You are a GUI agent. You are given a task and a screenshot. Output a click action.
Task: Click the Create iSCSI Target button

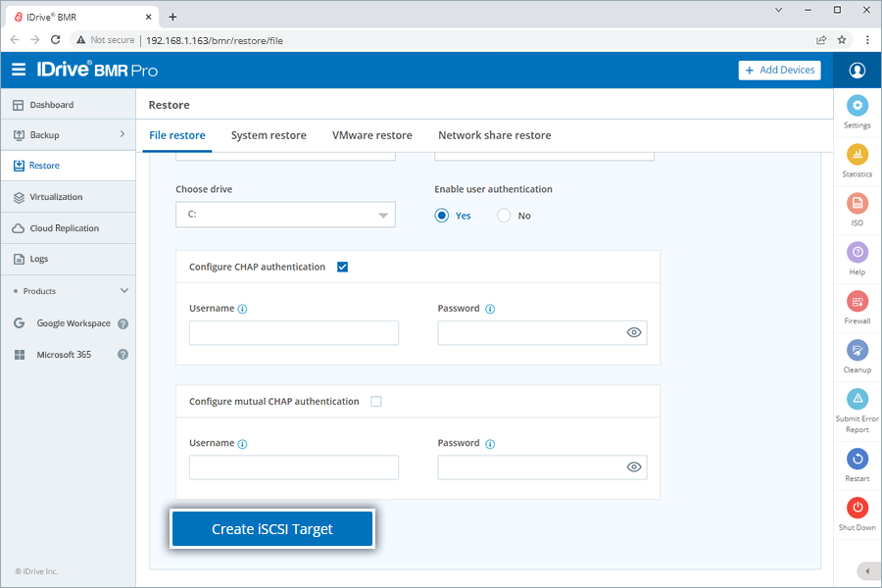[272, 529]
